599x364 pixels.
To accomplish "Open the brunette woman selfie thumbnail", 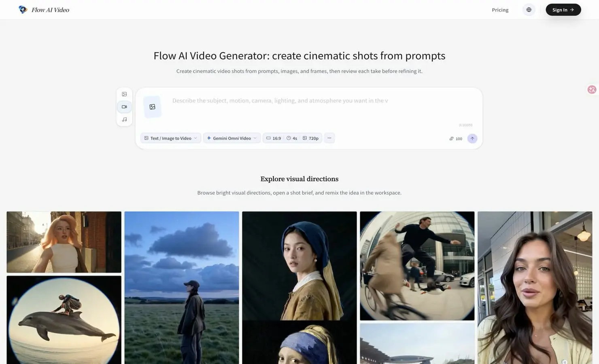I will (535, 288).
